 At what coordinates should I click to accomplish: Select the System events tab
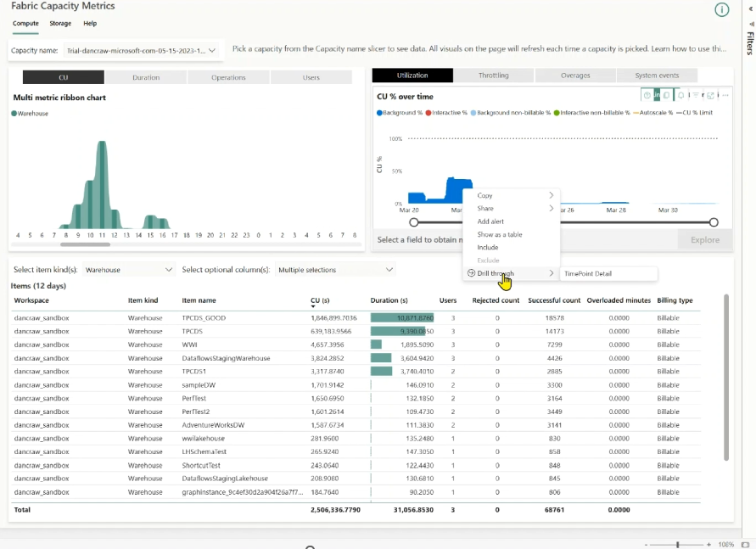(x=658, y=76)
